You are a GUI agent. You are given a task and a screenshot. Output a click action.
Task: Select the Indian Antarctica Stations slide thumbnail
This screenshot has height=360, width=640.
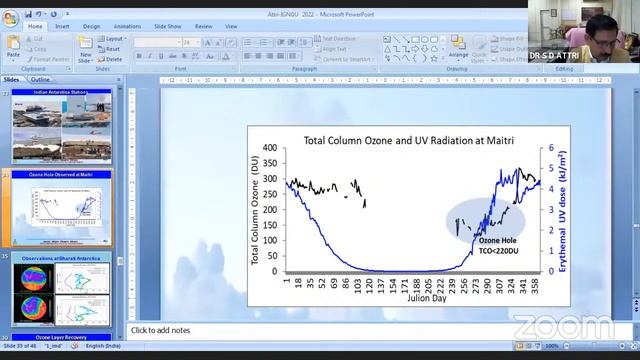pyautogui.click(x=62, y=126)
